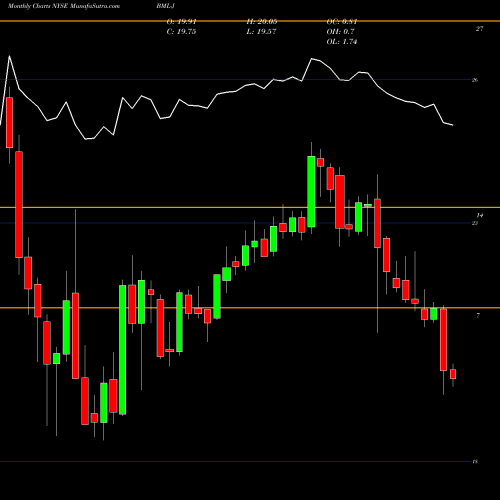
Task: Click the '18' axis label at bottom
Action: pos(475,462)
